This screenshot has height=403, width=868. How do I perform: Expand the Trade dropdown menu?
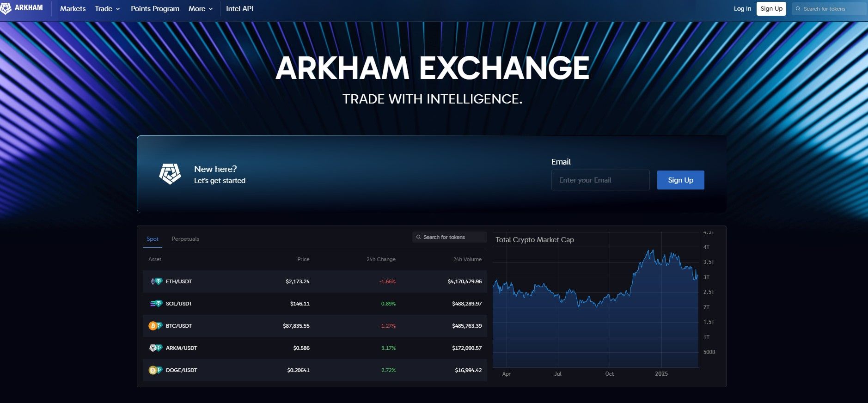tap(107, 9)
